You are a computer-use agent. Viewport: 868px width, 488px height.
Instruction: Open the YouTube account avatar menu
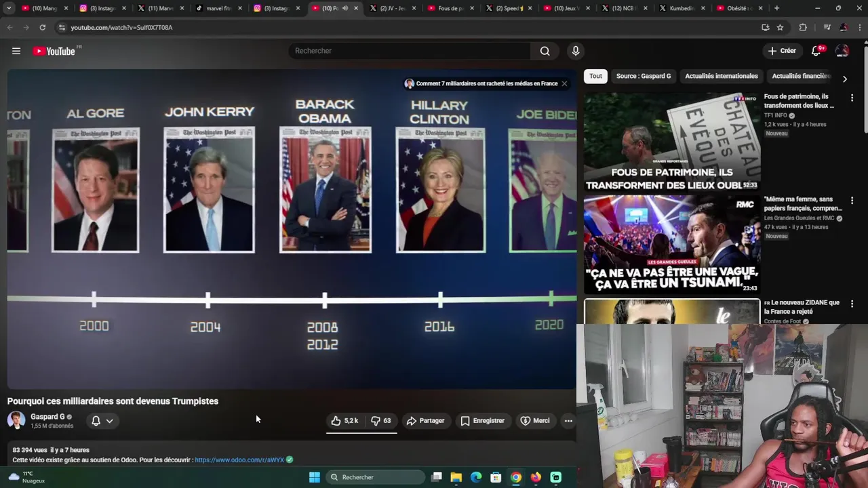[842, 51]
